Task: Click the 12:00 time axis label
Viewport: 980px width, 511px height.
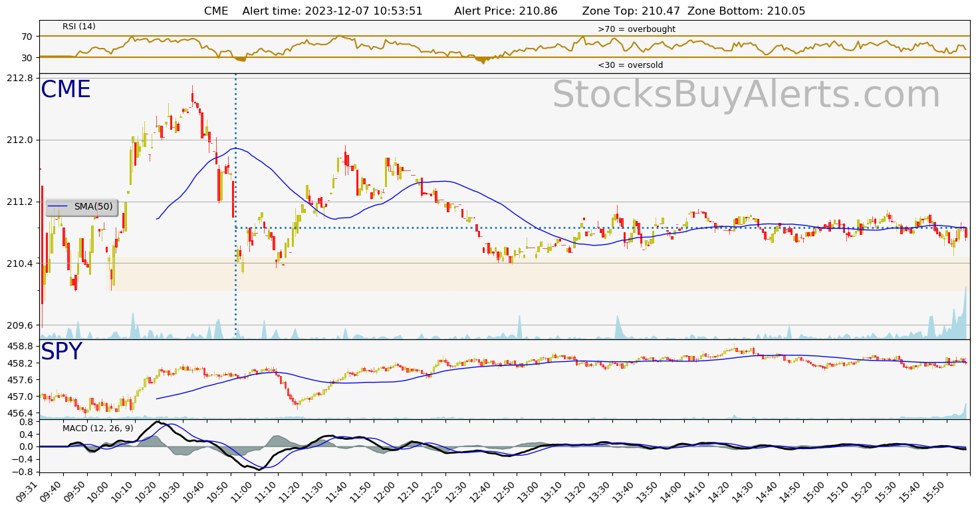Action: point(384,492)
